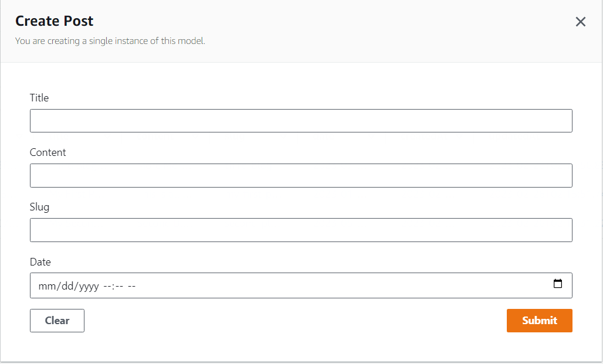This screenshot has height=364, width=603.
Task: Click the Slug field label
Action: (40, 207)
